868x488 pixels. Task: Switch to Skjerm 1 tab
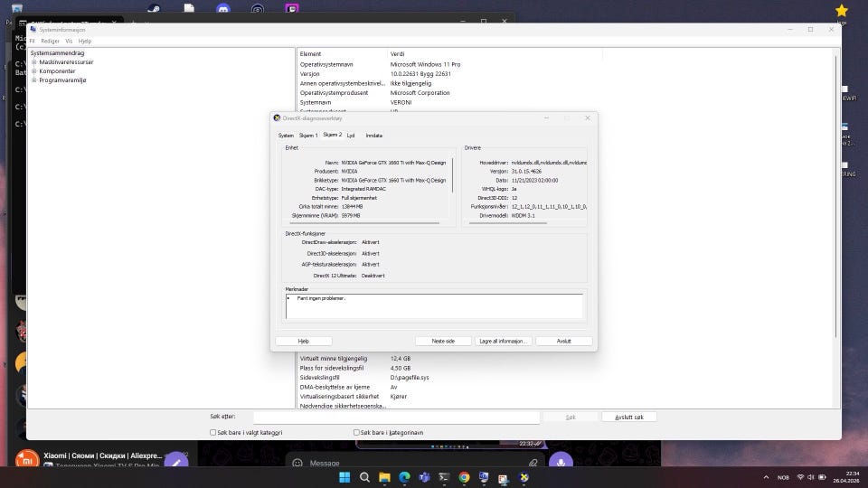coord(308,136)
